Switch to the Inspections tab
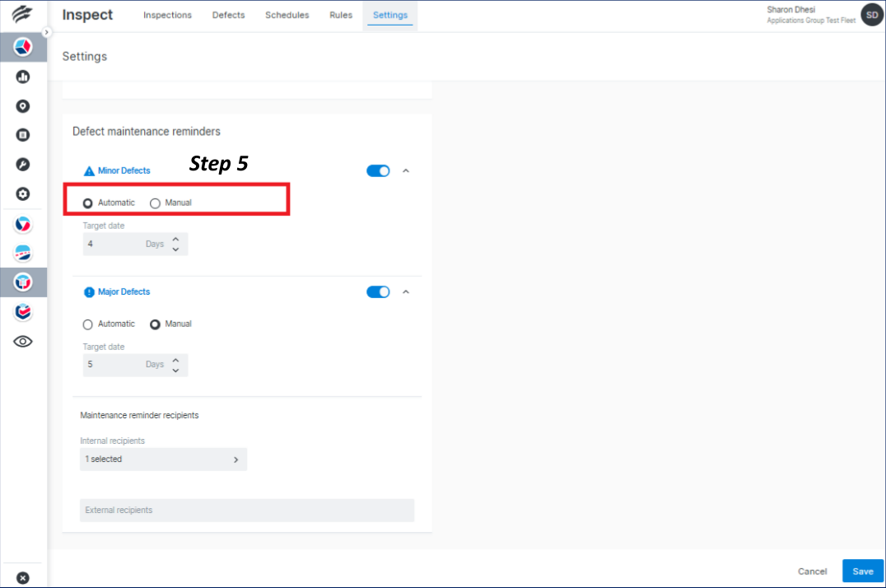This screenshot has width=886, height=588. pos(167,15)
